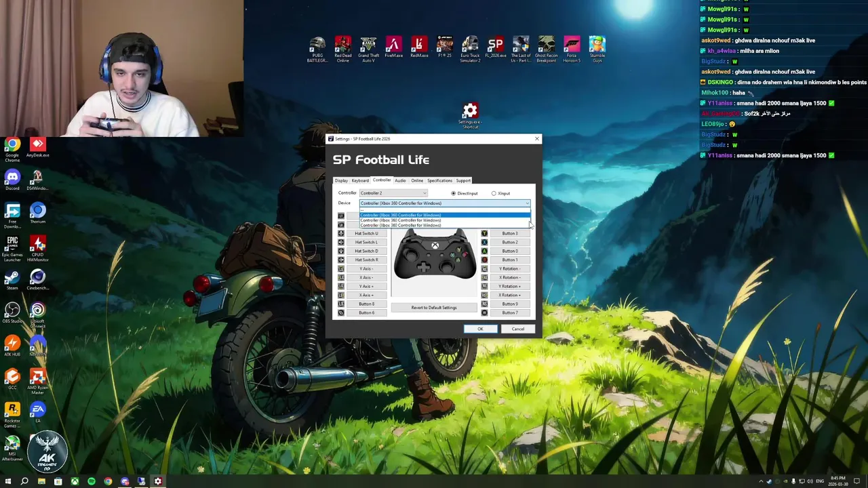The width and height of the screenshot is (868, 488).
Task: Open the Audio tab
Action: click(x=400, y=180)
